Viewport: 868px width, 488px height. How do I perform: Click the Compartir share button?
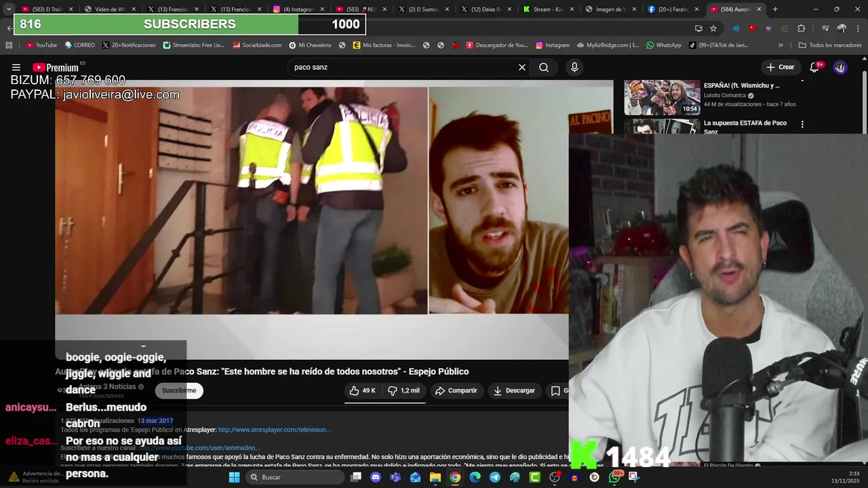(456, 390)
